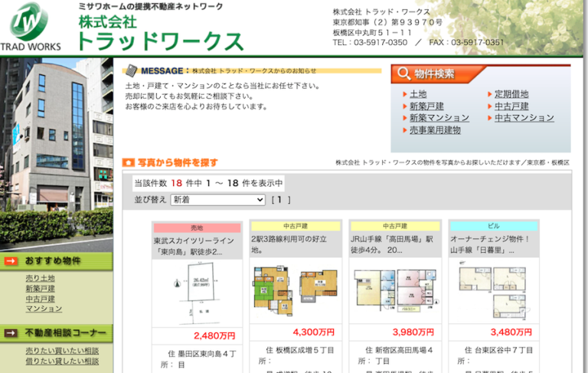
Task: Open the 売事業用建物 search link
Action: (x=435, y=130)
